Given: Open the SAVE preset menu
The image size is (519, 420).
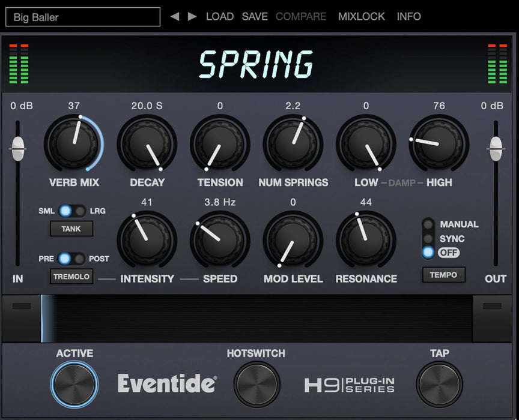Looking at the screenshot, I should click(255, 16).
